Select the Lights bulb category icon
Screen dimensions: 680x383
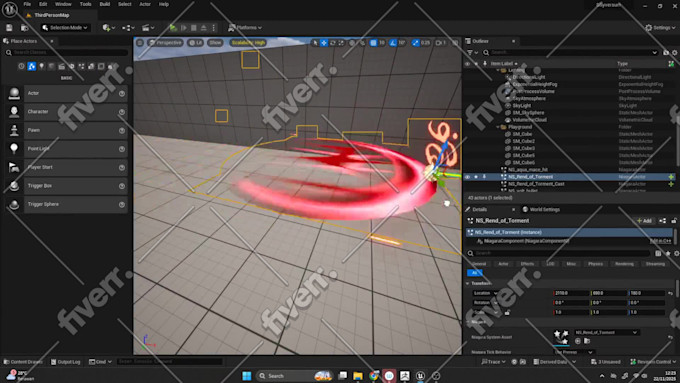[42, 66]
